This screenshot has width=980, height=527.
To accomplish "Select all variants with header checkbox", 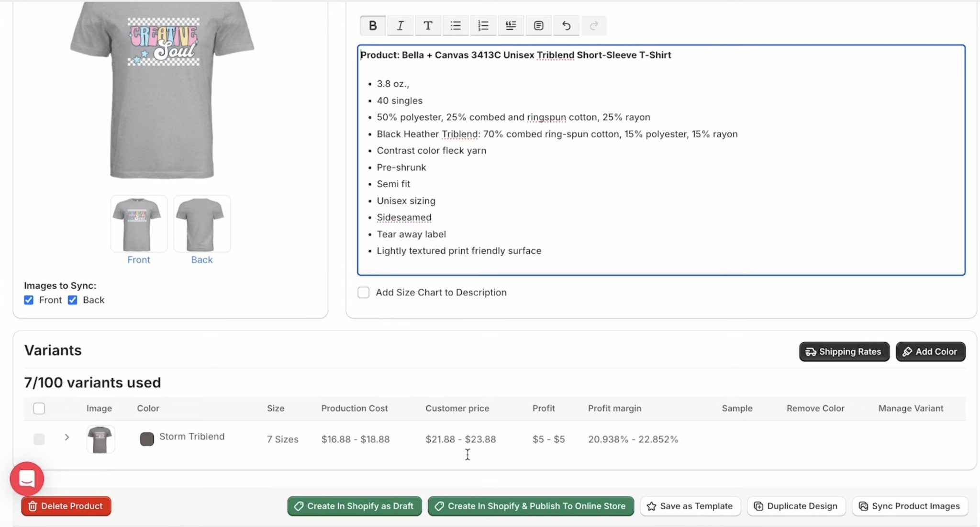I will pos(39,408).
